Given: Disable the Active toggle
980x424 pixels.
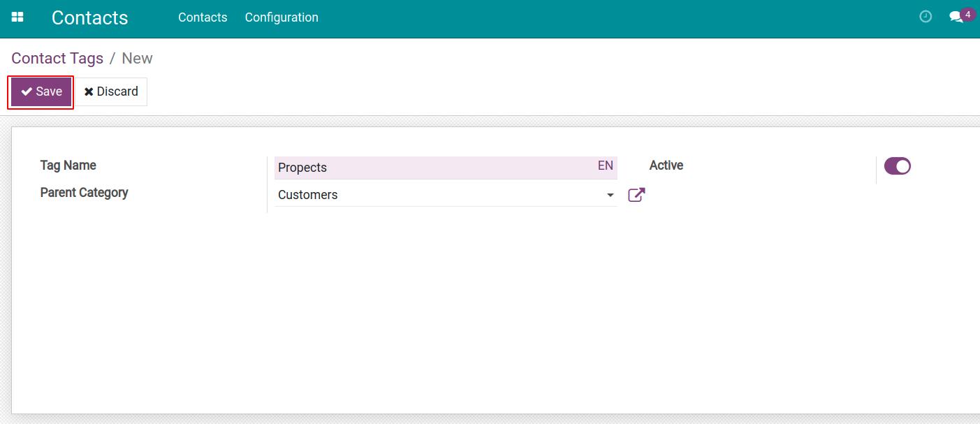Looking at the screenshot, I should point(898,166).
